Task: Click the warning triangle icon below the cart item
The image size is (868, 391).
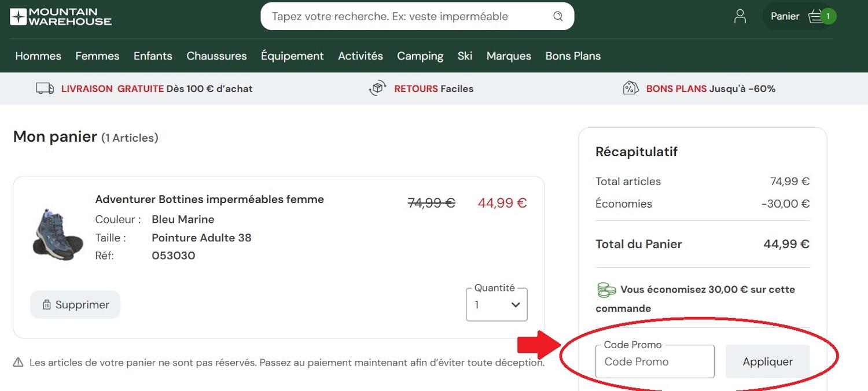Action: coord(19,362)
